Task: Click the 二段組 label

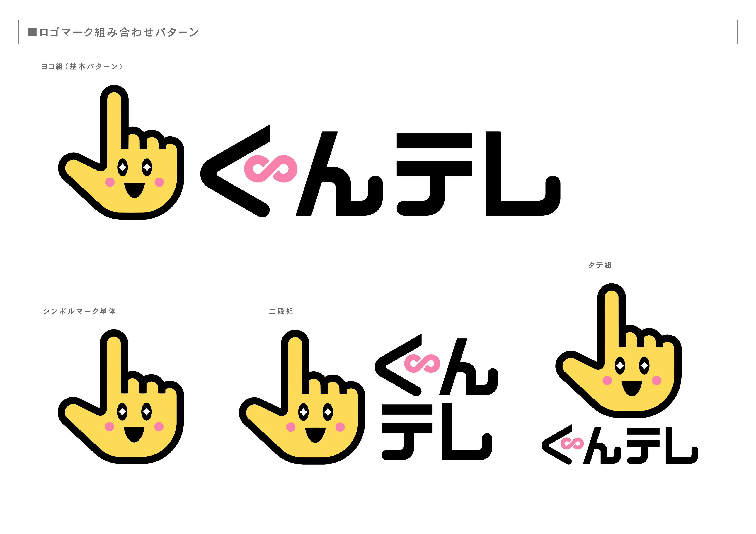Action: [281, 311]
